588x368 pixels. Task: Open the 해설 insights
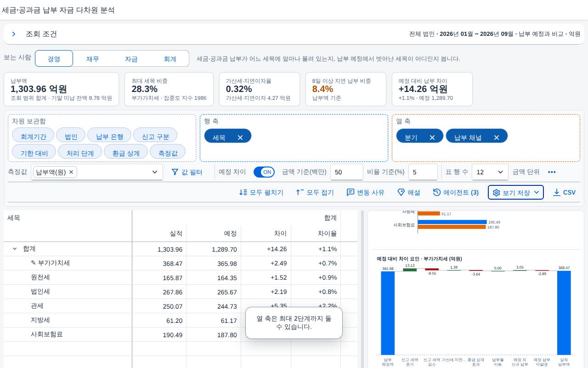click(x=409, y=192)
